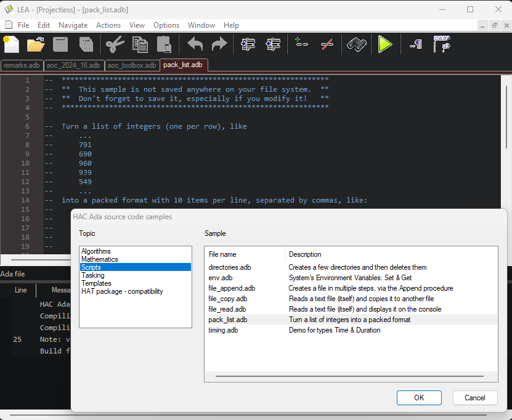Cut selection with scissors icon
Image resolution: width=512 pixels, height=420 pixels.
(x=115, y=44)
